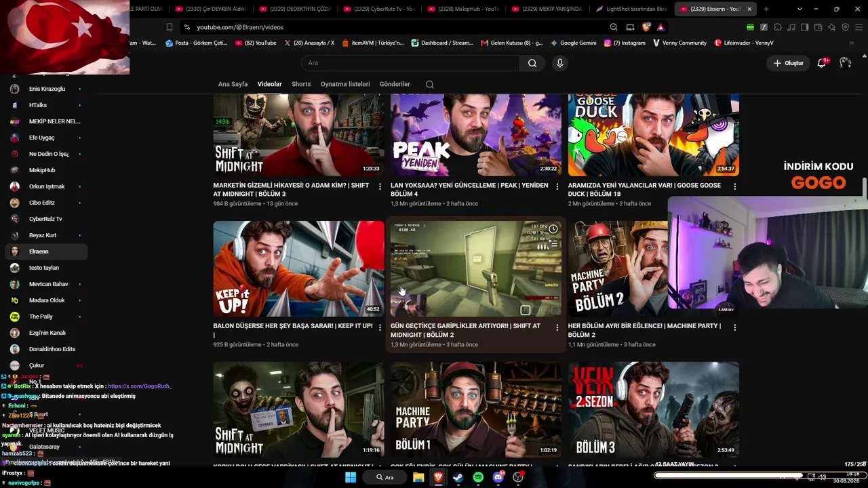Open more options for Keep It Up video
Screen dimensions: 868x488
coord(380,327)
